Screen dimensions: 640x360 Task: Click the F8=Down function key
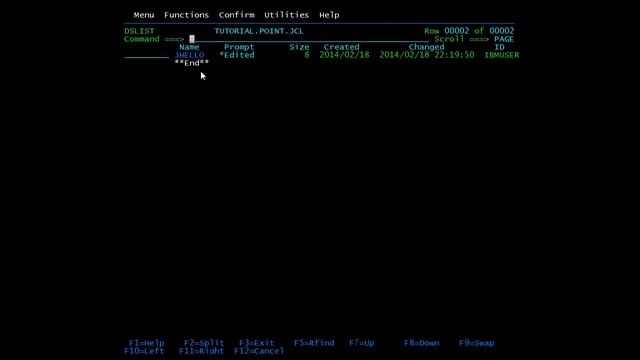click(422, 343)
